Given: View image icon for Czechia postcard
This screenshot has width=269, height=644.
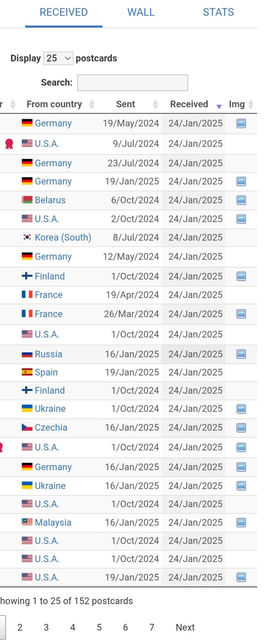Looking at the screenshot, I should click(241, 428).
